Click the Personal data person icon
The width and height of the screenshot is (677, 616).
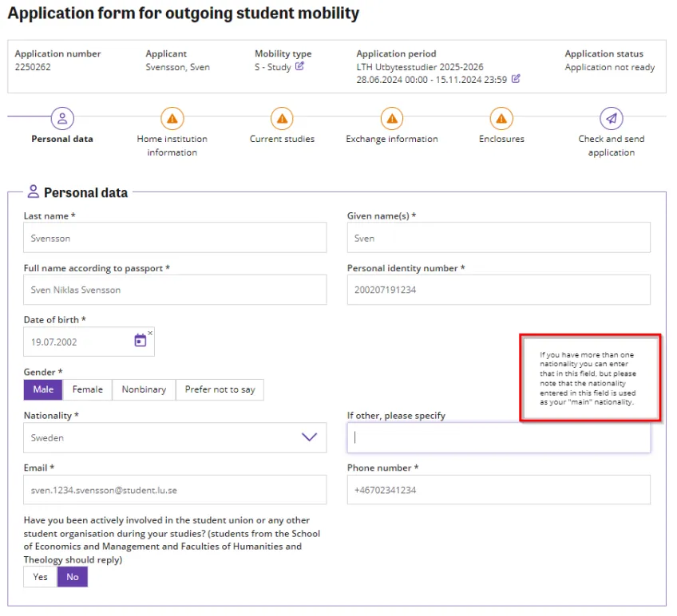pyautogui.click(x=62, y=117)
